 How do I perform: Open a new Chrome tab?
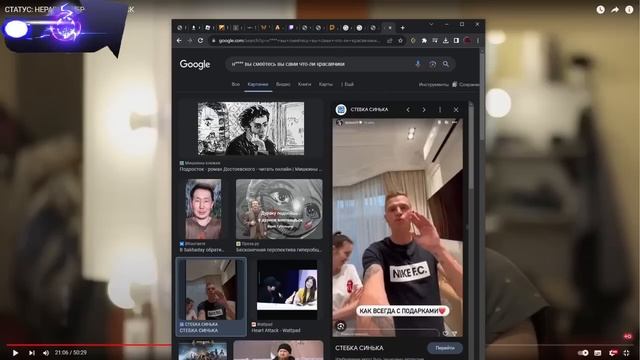pyautogui.click(x=402, y=28)
